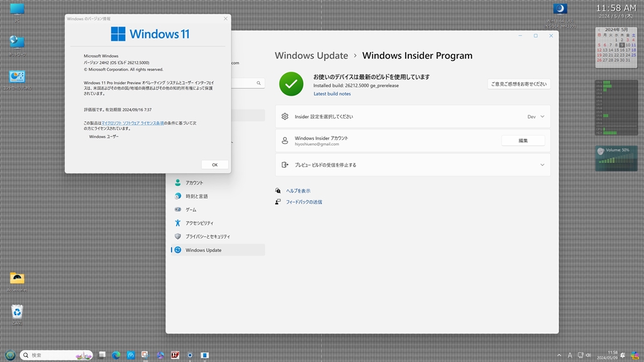The height and width of the screenshot is (362, 644).
Task: Click OK in the Windows version dialog
Action: (x=214, y=165)
